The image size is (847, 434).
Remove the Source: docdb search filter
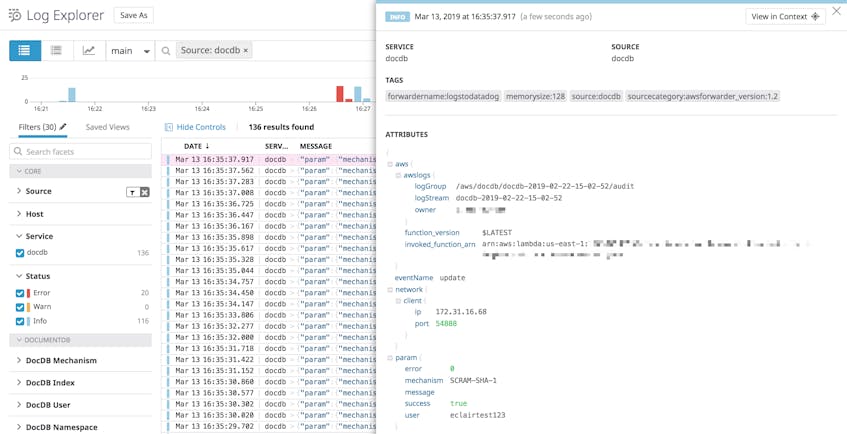[x=245, y=50]
